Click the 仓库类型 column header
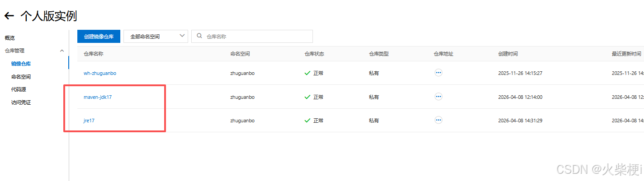This screenshot has height=181, width=644. coord(379,54)
